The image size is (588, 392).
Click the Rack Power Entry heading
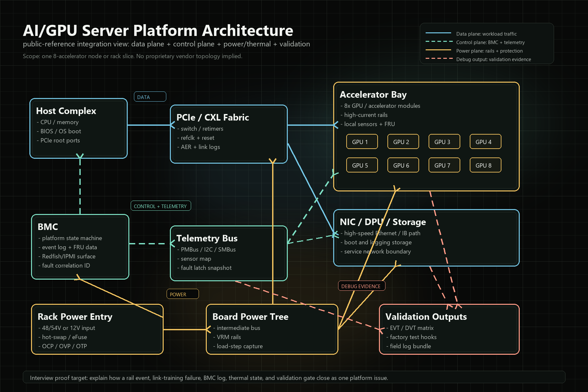click(75, 317)
